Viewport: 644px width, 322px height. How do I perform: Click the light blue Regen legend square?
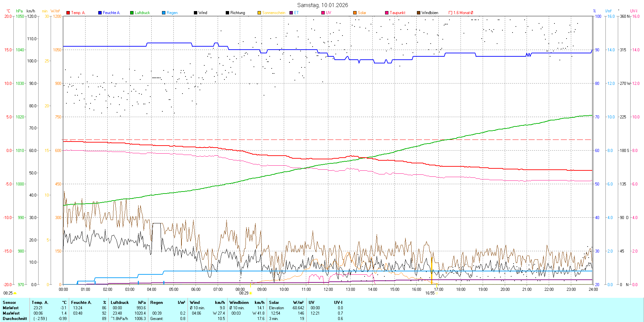tap(164, 13)
